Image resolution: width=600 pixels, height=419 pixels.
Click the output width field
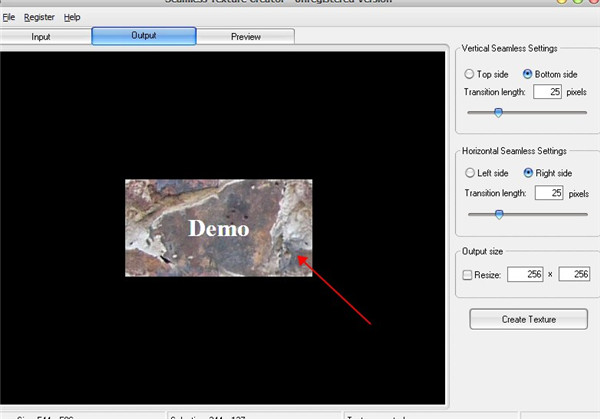click(525, 274)
